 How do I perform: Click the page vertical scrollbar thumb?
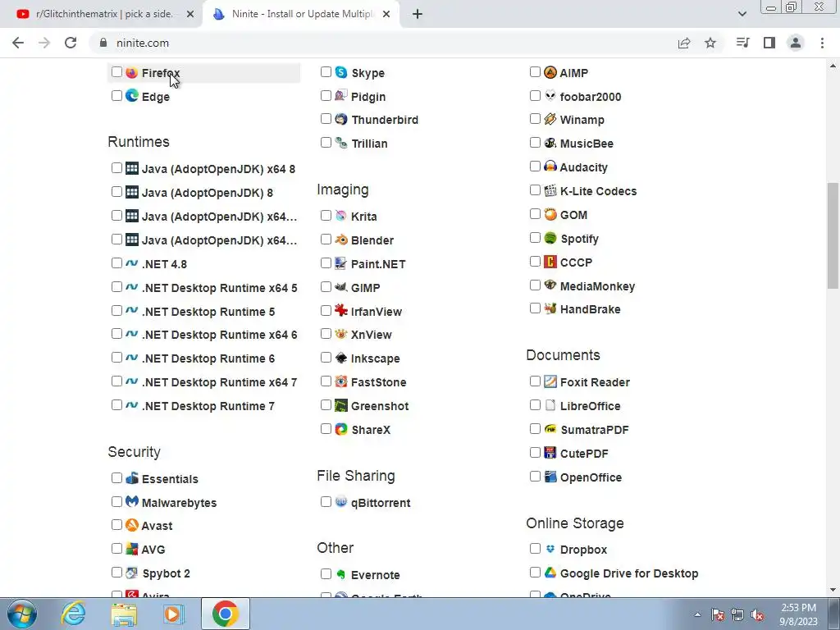(833, 235)
